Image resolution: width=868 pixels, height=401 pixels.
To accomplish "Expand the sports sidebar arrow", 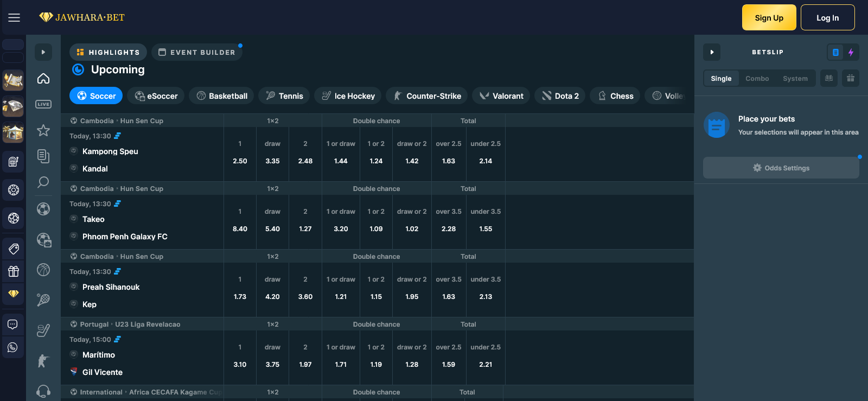I will [43, 52].
